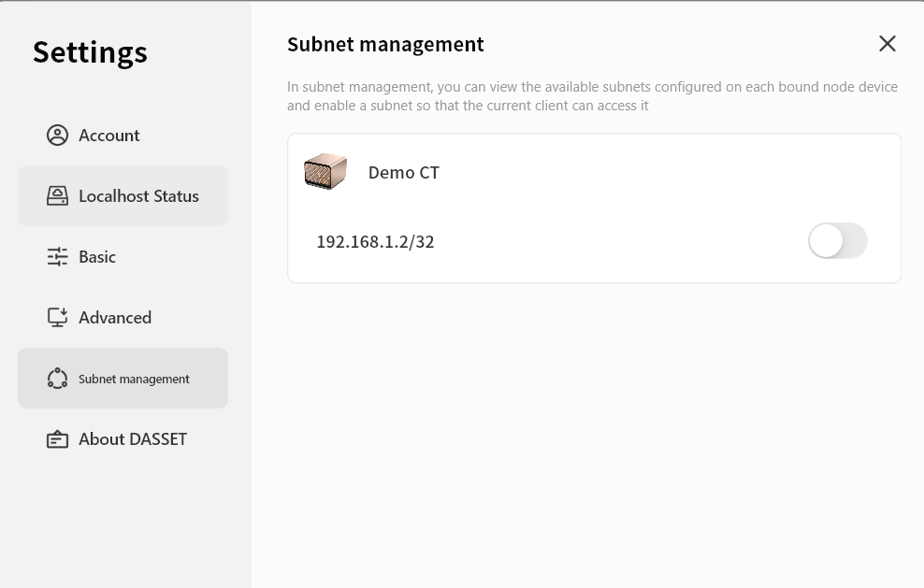Click the Basic sliders icon
The image size is (924, 588).
coord(57,257)
